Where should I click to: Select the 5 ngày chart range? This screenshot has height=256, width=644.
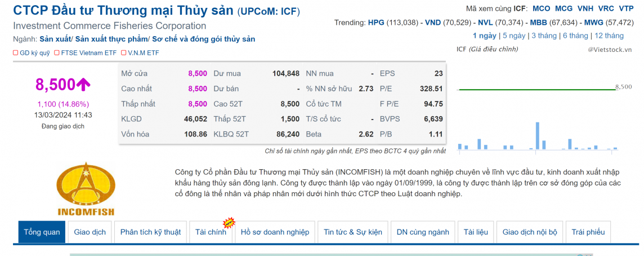tap(514, 36)
